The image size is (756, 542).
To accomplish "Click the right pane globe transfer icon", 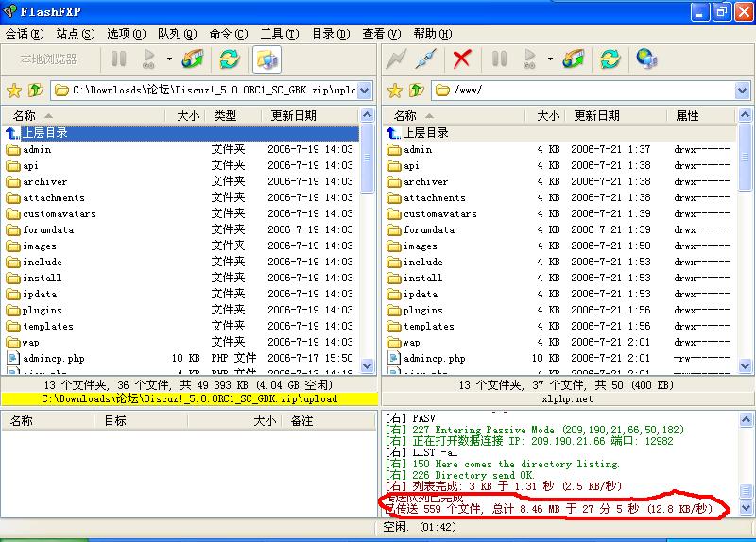I will [574, 59].
